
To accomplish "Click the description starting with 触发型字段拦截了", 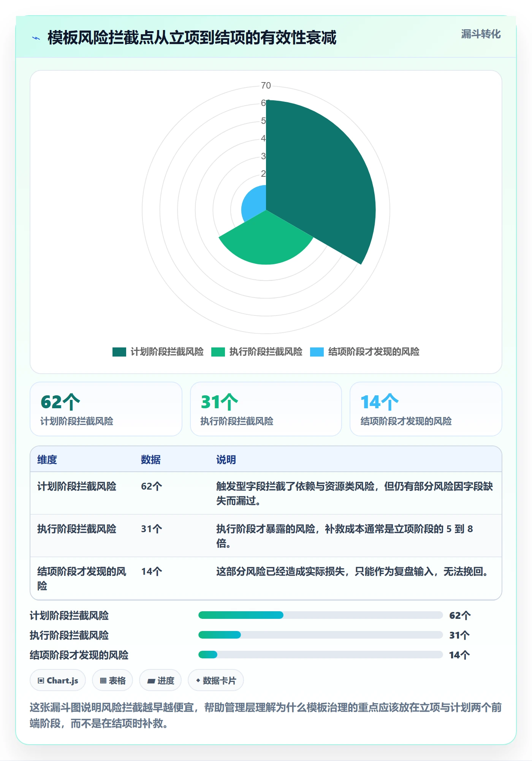I will pos(355,493).
